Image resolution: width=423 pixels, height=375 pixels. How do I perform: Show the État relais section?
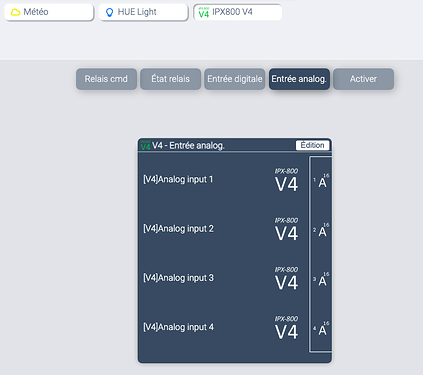click(171, 79)
